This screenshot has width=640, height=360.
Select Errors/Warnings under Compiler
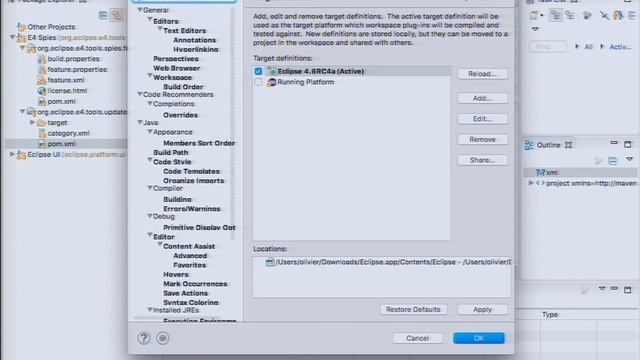pyautogui.click(x=191, y=209)
